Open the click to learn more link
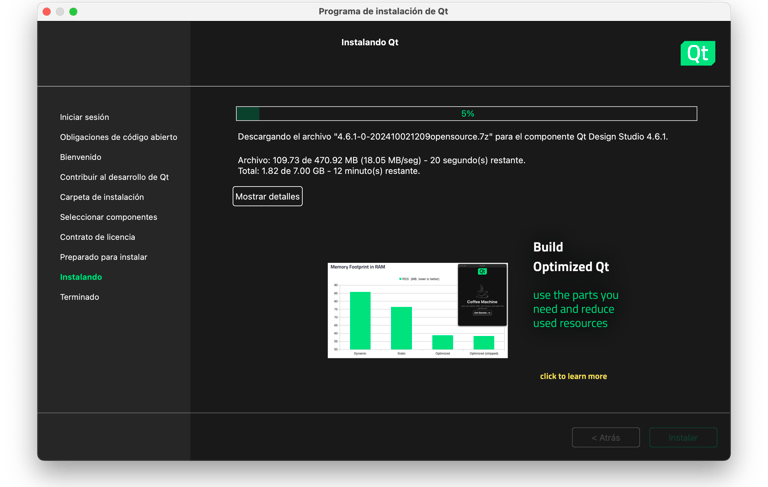The image size is (768, 487). pyautogui.click(x=573, y=376)
